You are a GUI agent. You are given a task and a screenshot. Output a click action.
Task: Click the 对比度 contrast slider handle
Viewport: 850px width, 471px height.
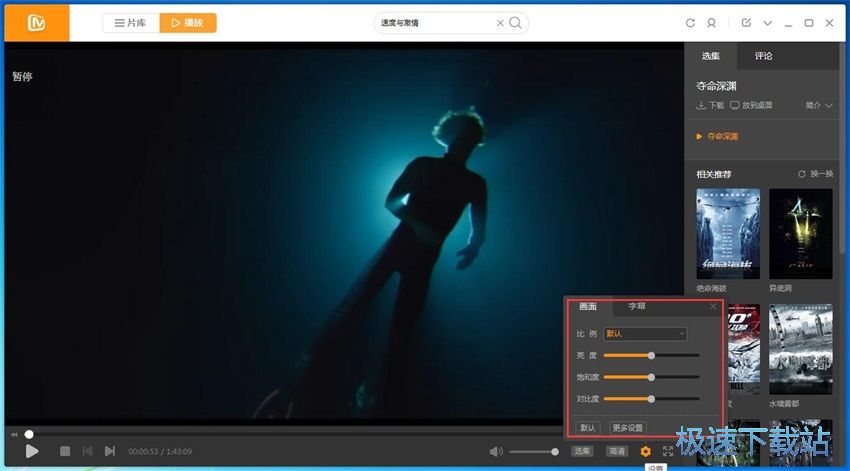coord(652,399)
